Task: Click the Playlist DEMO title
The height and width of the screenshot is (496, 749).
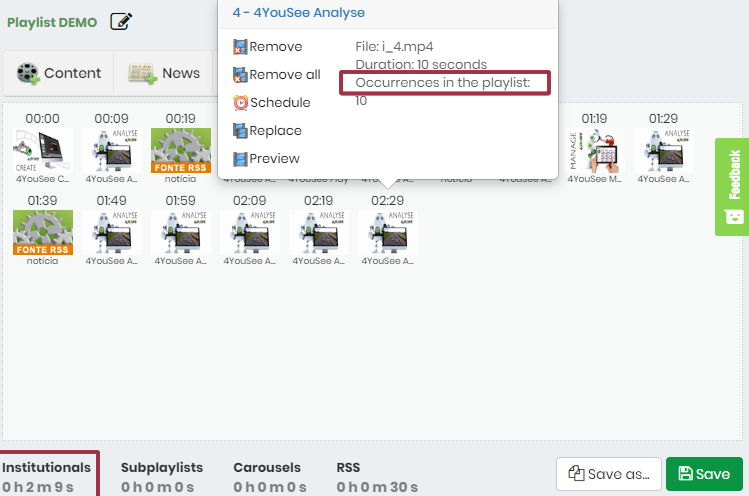Action: 52,22
